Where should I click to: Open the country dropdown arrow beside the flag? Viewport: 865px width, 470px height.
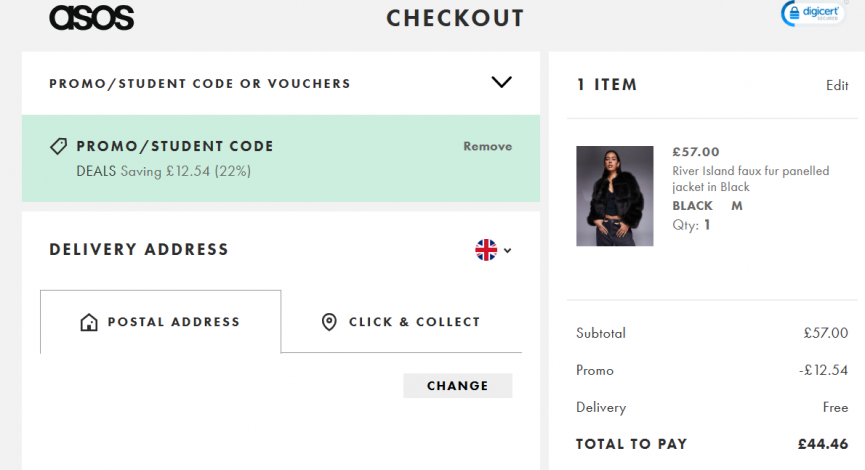pos(508,251)
